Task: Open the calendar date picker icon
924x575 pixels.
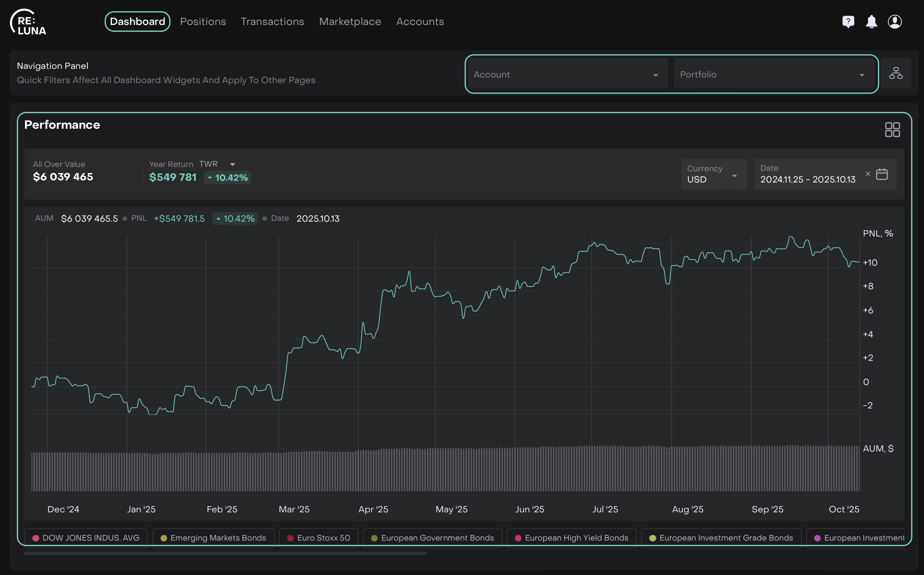Action: coord(882,174)
